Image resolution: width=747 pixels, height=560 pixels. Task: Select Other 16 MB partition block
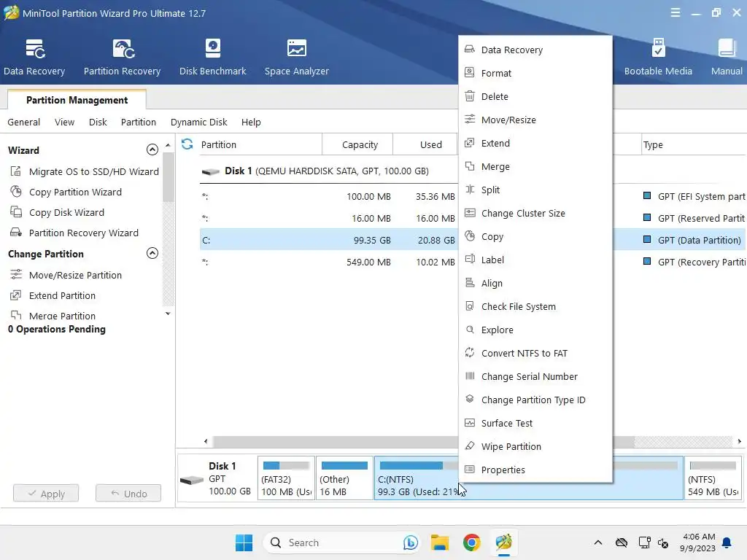[x=344, y=478]
